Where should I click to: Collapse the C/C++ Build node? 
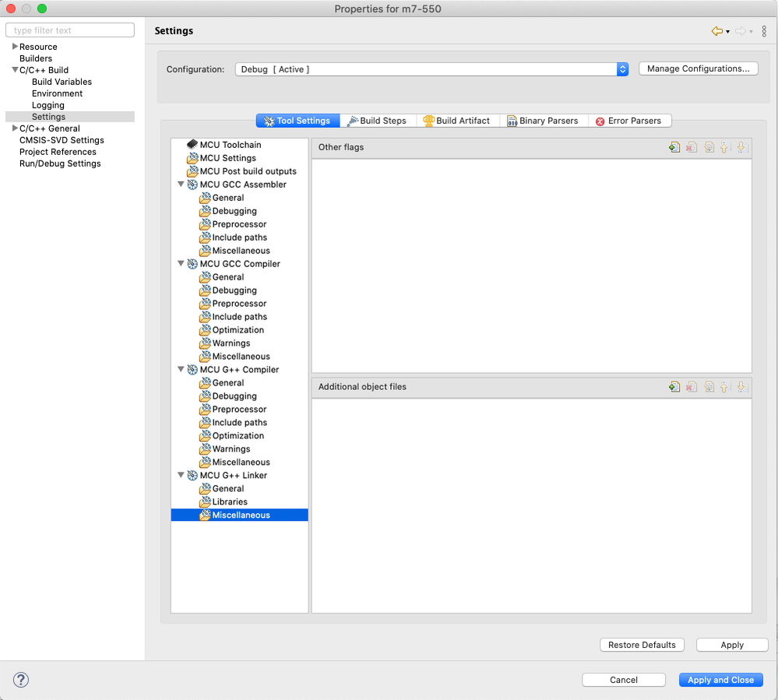coord(15,70)
